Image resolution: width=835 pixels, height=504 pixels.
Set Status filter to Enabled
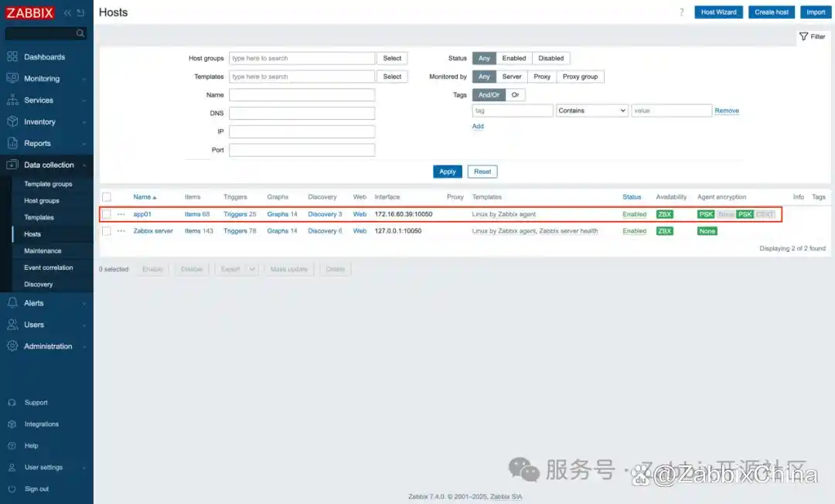(x=514, y=59)
